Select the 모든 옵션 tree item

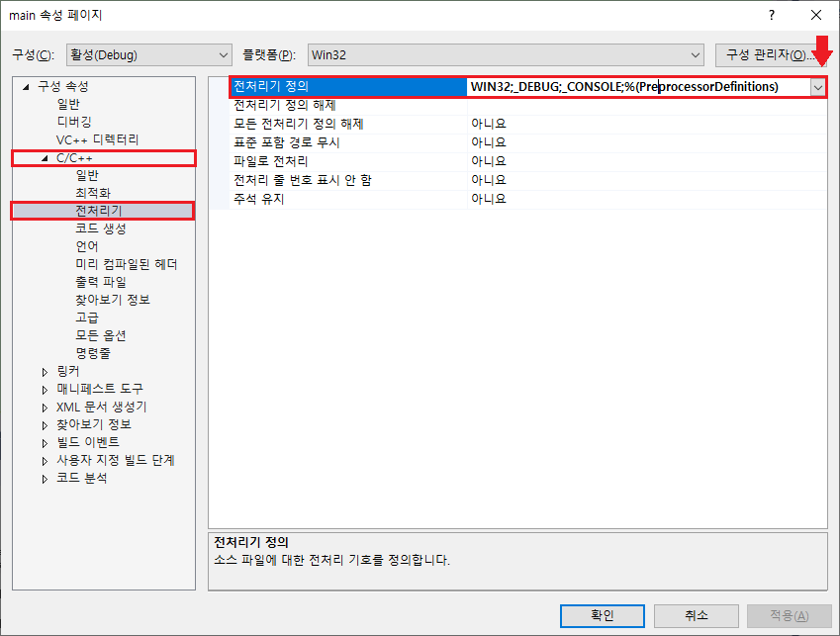pyautogui.click(x=101, y=335)
